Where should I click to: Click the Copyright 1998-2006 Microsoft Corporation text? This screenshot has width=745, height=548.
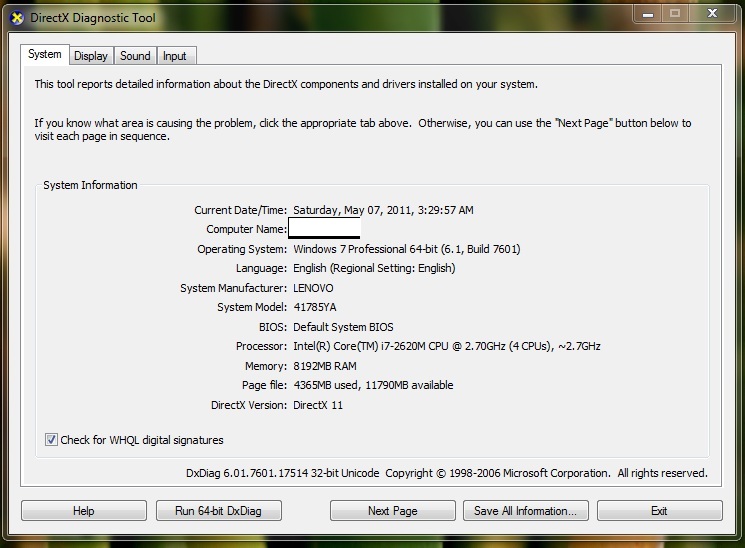(498, 473)
